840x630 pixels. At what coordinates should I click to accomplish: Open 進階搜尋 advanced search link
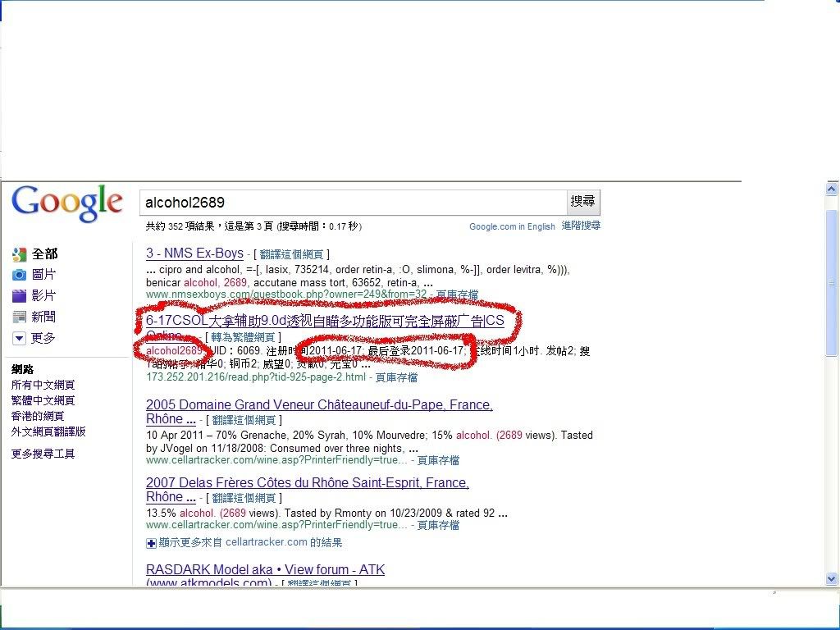pyautogui.click(x=581, y=226)
